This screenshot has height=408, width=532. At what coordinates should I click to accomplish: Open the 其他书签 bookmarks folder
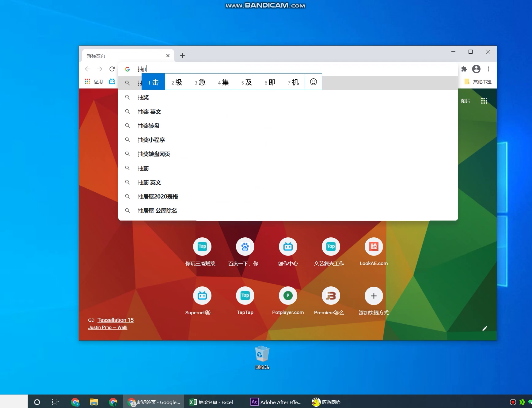(478, 81)
